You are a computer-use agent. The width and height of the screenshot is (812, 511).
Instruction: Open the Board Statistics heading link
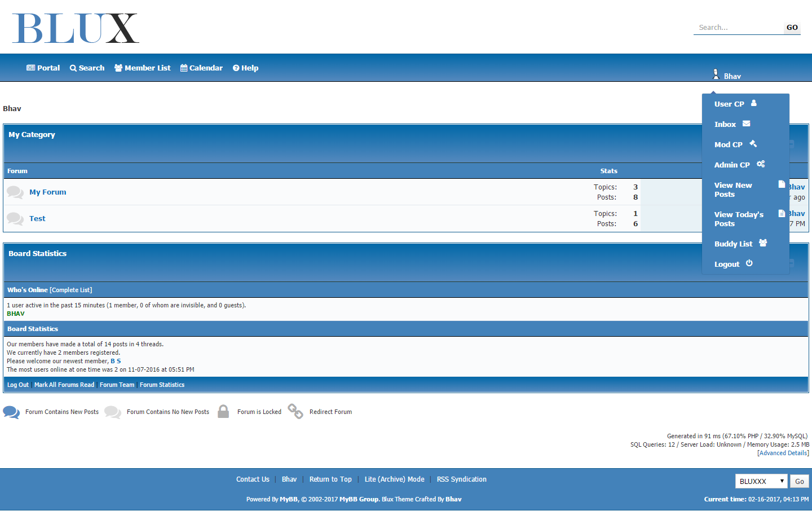pyautogui.click(x=37, y=253)
